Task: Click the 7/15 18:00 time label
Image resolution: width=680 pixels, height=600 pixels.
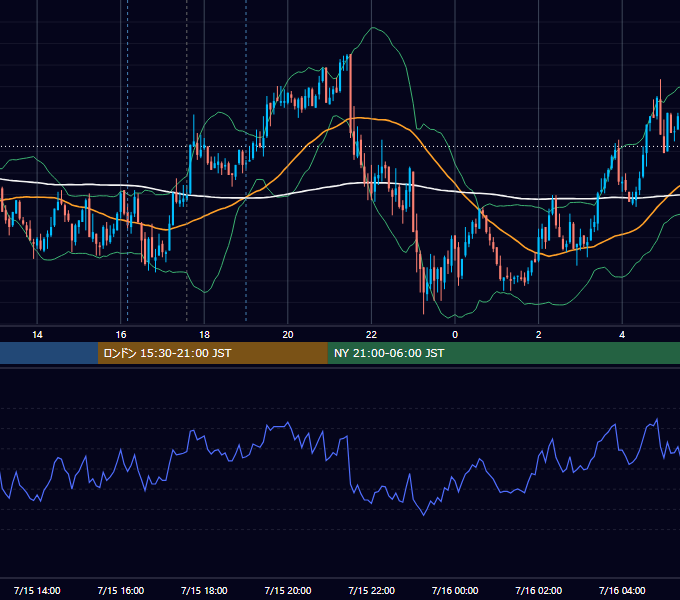Action: click(x=204, y=590)
